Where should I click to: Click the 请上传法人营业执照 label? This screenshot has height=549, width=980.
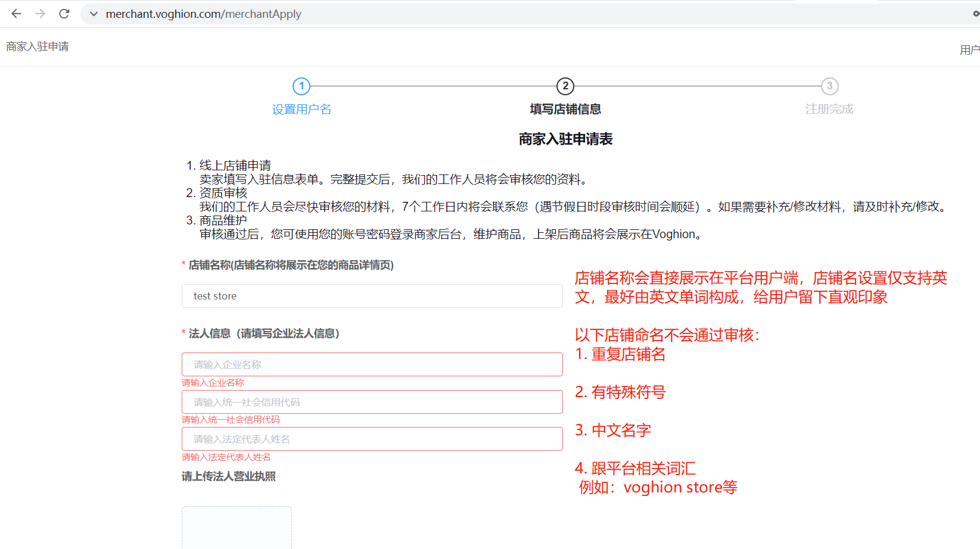228,476
